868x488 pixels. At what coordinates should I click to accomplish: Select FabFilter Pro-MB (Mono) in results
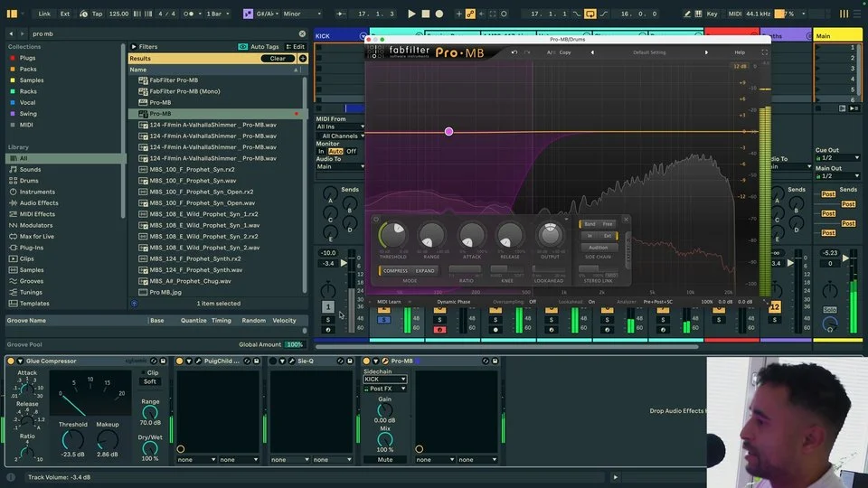pos(184,91)
